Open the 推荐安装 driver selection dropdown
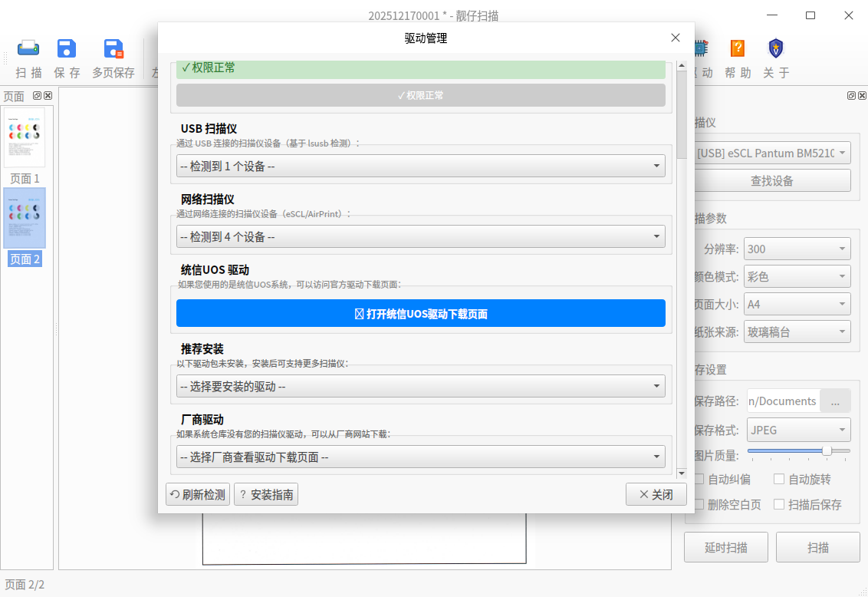 tap(421, 386)
